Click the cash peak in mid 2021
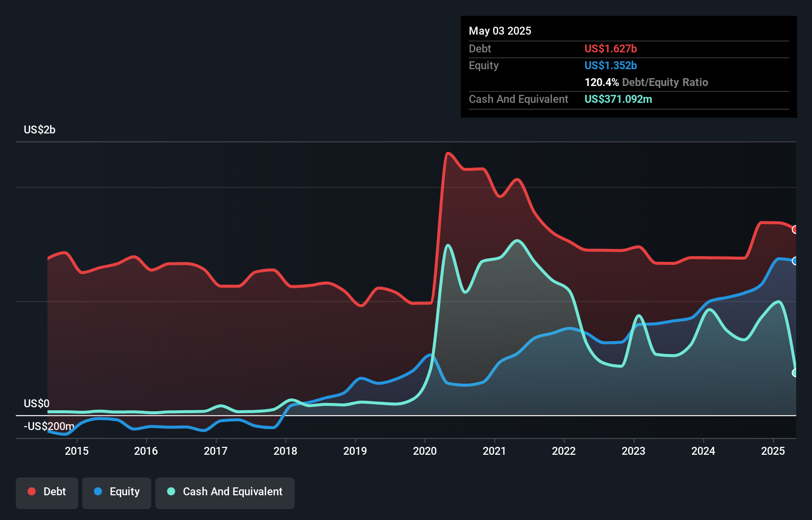The width and height of the screenshot is (812, 520). [517, 241]
